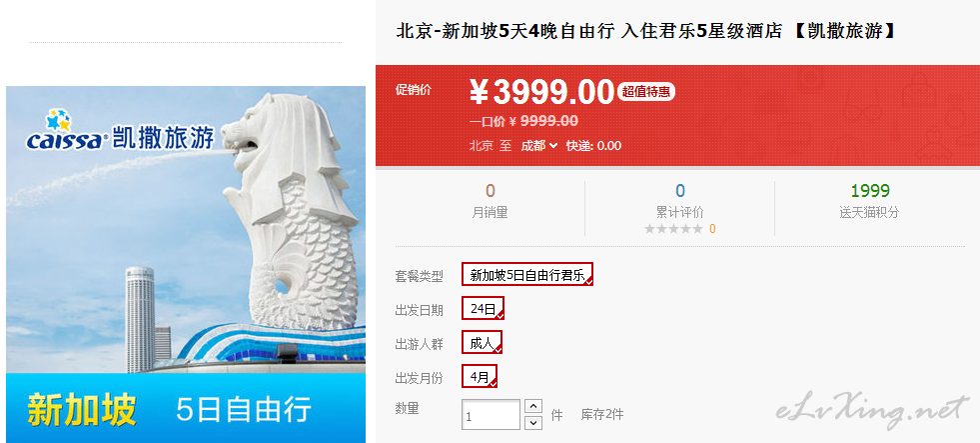
Task: Click the 送天猫积分 1999 points
Action: [869, 201]
